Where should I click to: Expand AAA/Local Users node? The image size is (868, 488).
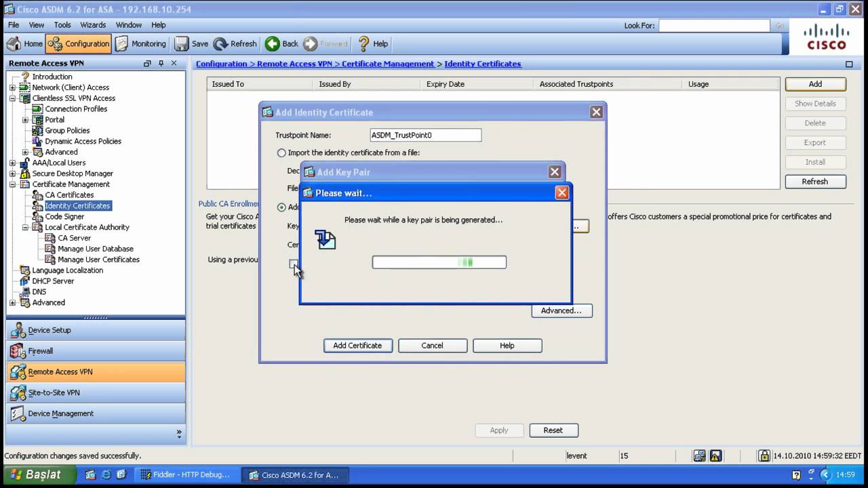point(12,163)
